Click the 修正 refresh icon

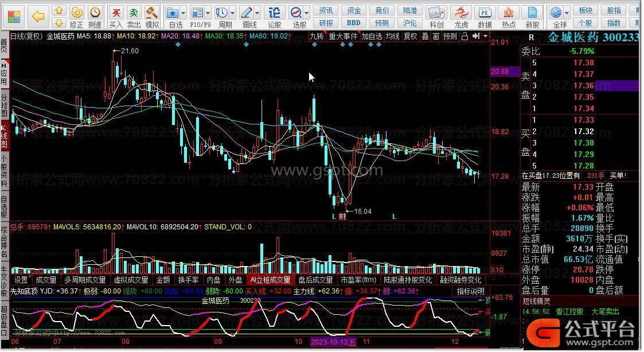click(x=76, y=13)
